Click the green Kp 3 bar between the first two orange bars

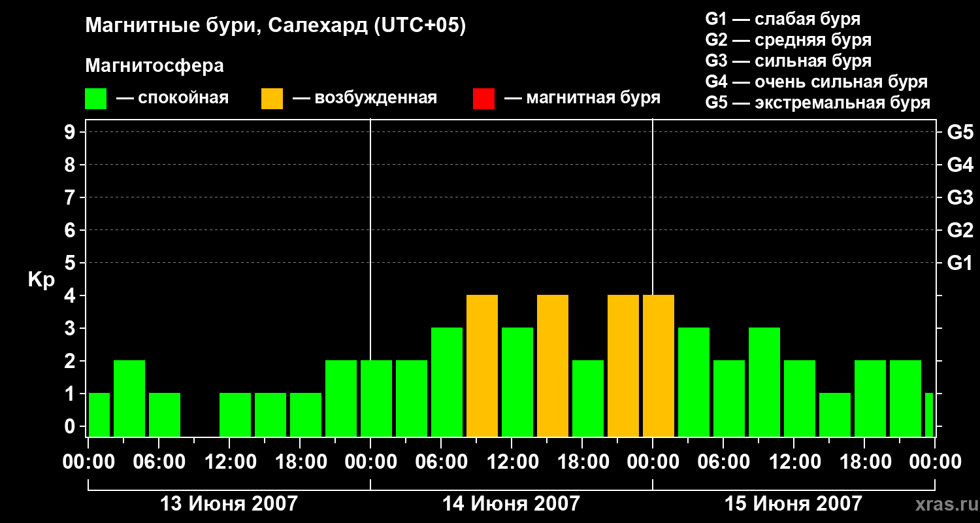coord(517,382)
